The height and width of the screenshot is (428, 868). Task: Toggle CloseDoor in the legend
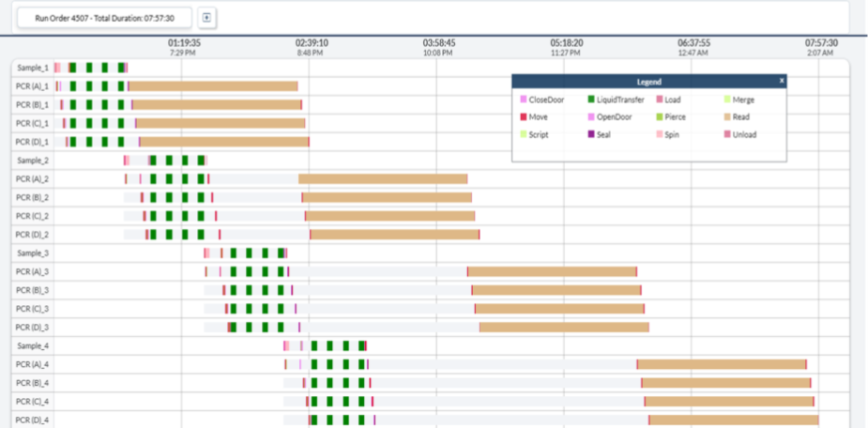point(544,99)
